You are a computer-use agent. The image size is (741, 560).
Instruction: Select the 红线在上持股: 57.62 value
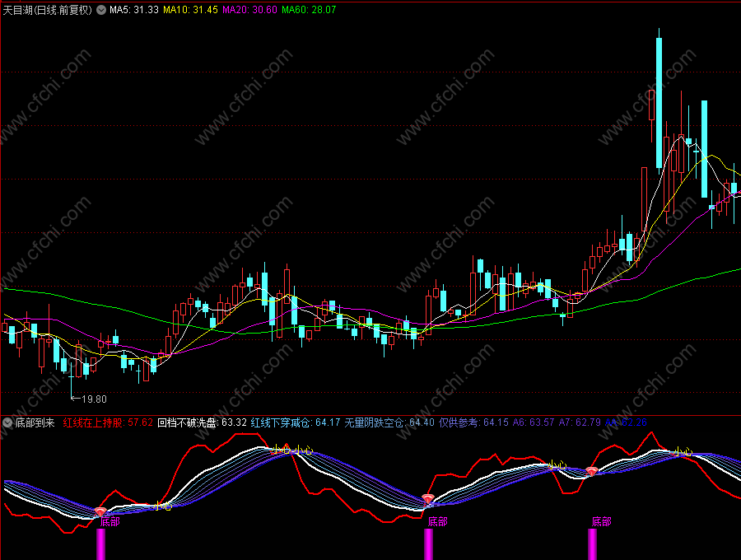(x=108, y=422)
